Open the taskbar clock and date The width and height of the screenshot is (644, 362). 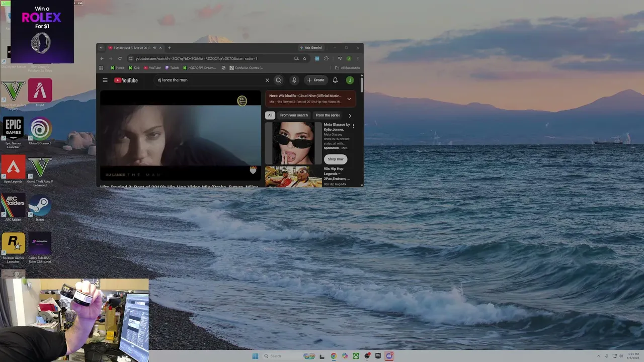coord(633,356)
